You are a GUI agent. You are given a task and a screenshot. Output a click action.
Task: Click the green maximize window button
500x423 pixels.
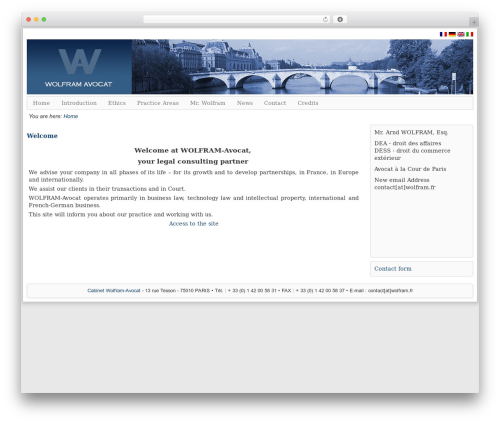tap(44, 19)
